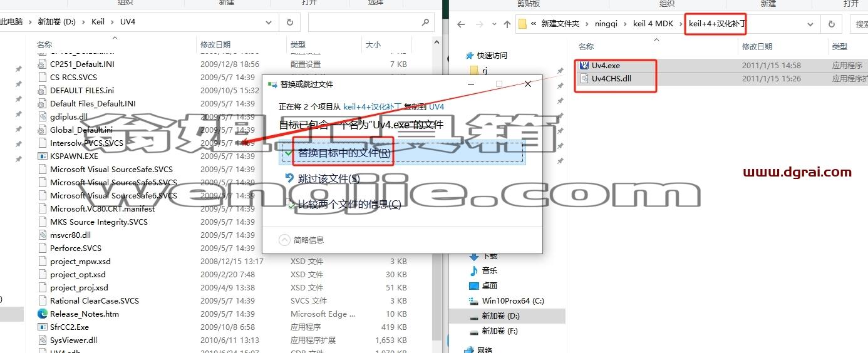Select project_proj.xsd file icon

coord(42,288)
